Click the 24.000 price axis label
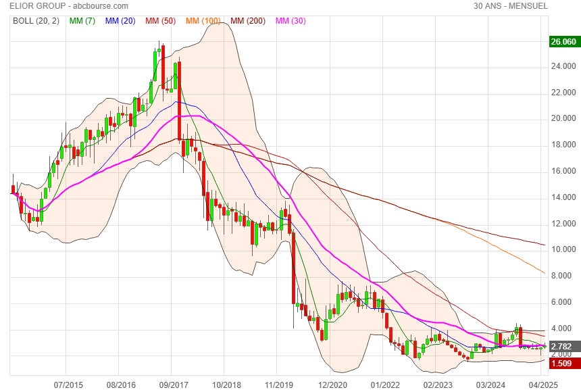The height and width of the screenshot is (392, 581). [x=563, y=66]
